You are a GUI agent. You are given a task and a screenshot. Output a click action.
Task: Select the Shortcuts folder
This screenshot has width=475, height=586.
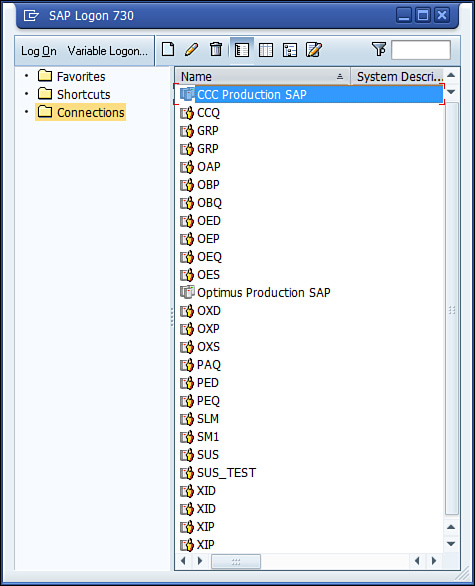74,94
